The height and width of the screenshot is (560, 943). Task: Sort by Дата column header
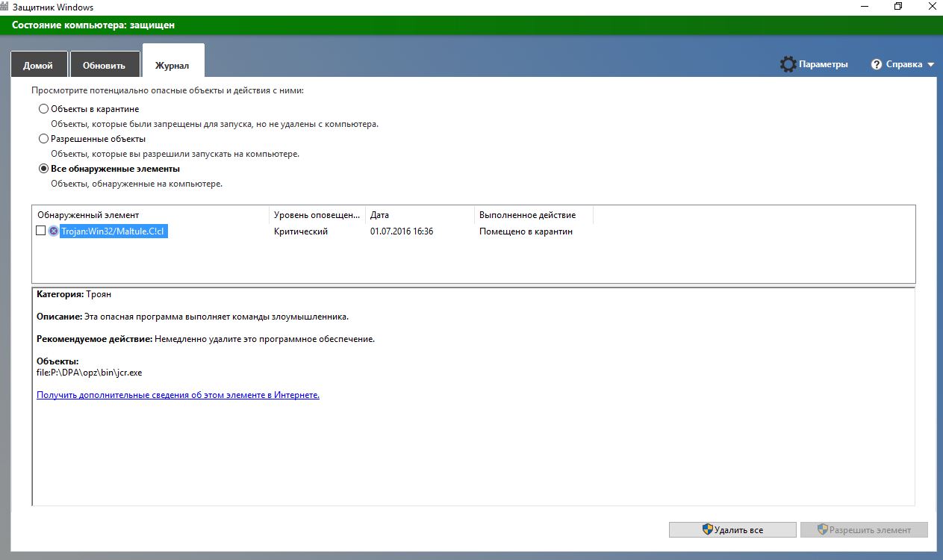(418, 215)
